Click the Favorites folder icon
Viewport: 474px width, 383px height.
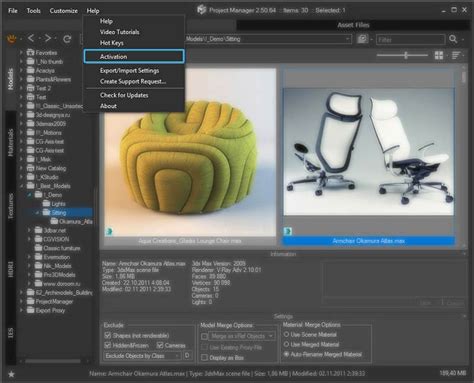tap(31, 53)
